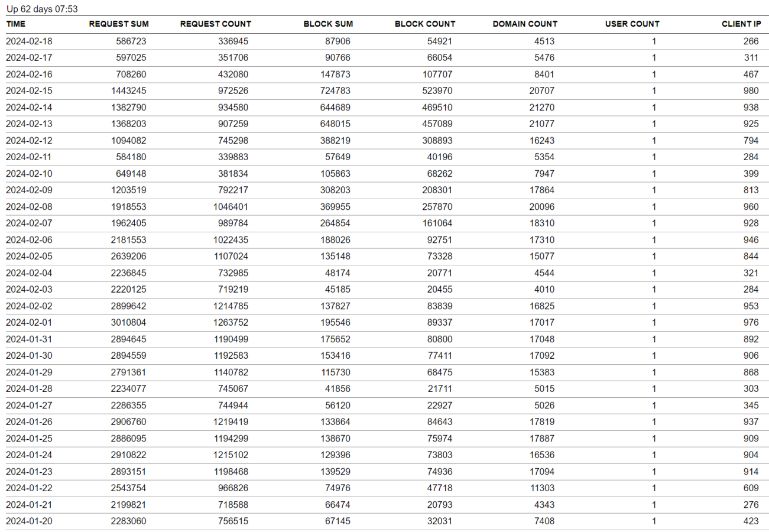Select the BLOCK COUNT column header

pos(425,24)
